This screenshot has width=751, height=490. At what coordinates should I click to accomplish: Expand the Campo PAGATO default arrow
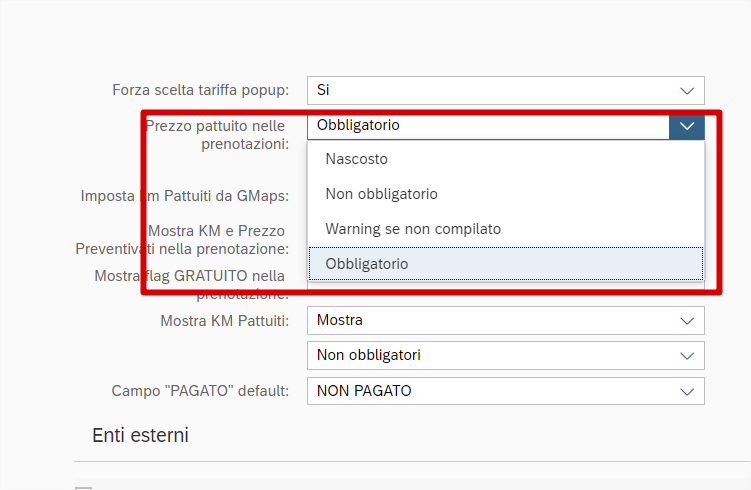point(687,391)
